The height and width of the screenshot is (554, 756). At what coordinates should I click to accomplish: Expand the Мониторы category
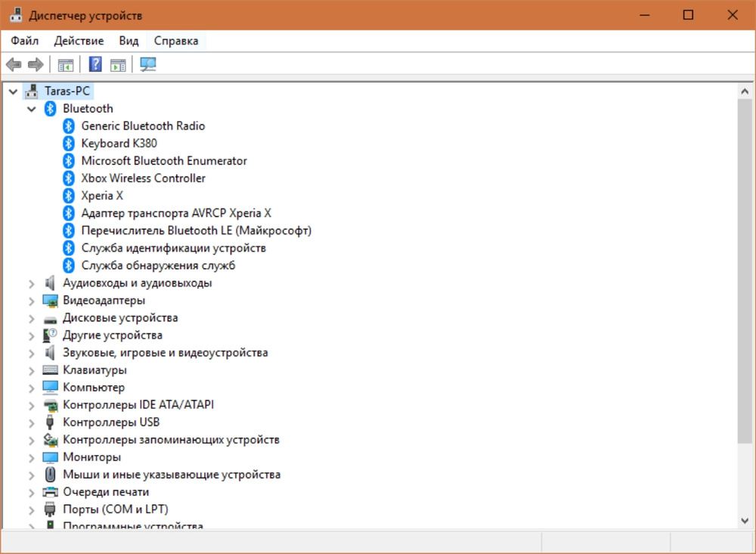32,457
